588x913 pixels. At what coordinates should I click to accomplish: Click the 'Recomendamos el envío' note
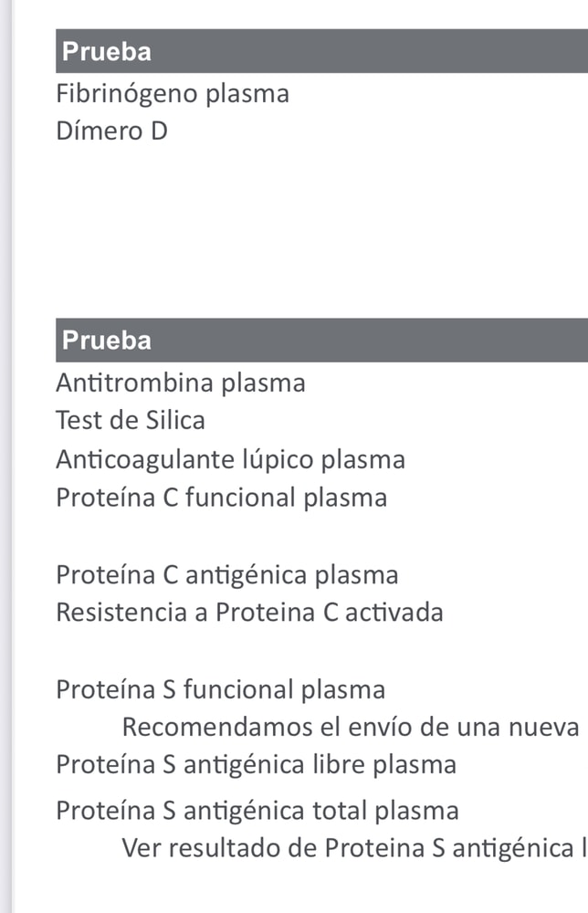click(x=352, y=728)
